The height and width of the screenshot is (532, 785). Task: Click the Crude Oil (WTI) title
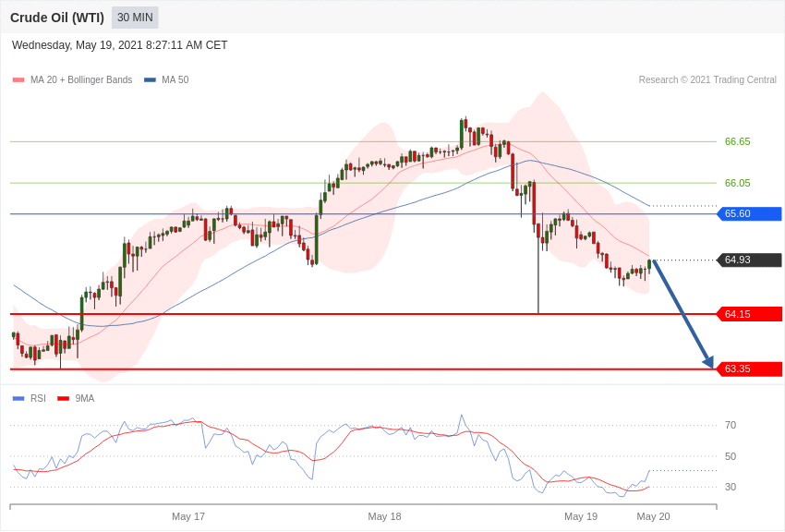(x=57, y=18)
